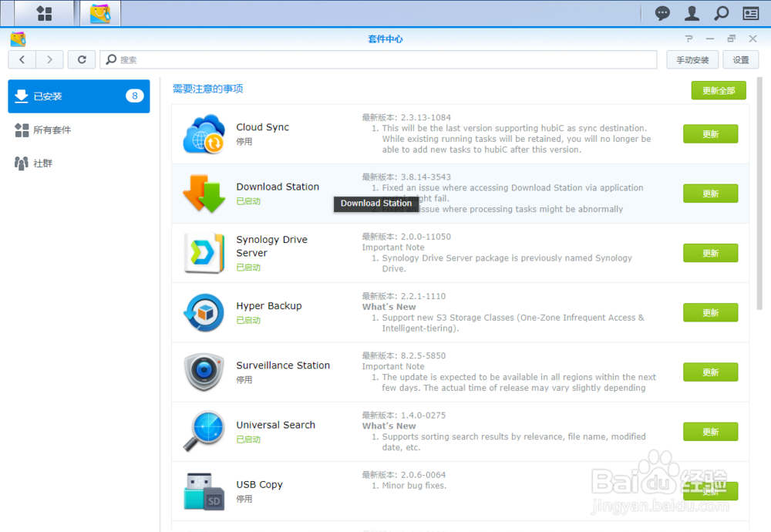Click the USB Copy package icon

click(x=204, y=490)
